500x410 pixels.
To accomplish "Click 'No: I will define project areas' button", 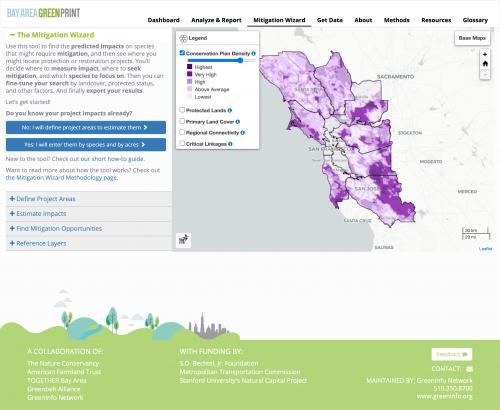I will [86, 127].
